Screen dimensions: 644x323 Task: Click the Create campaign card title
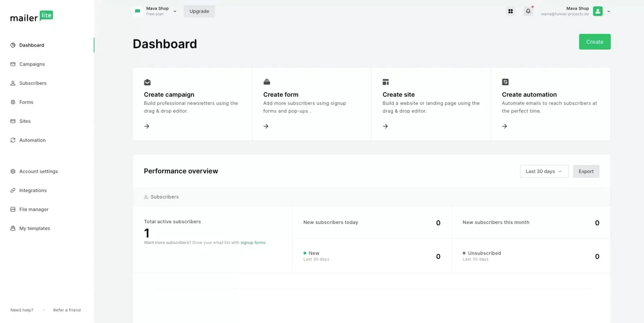coord(169,95)
